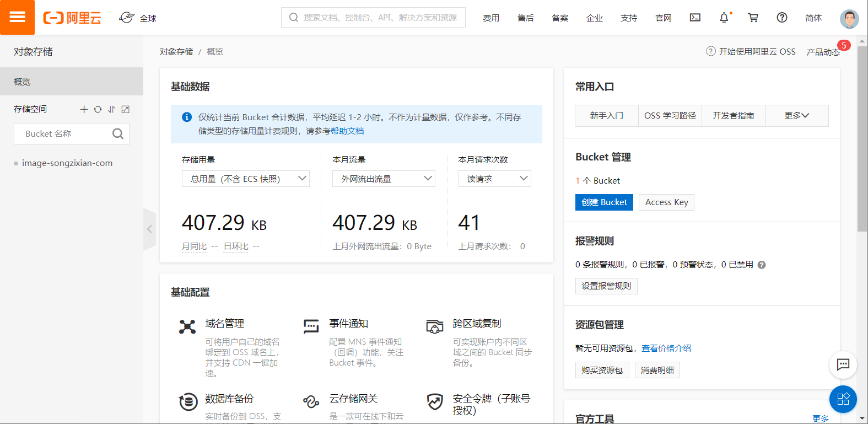The height and width of the screenshot is (424, 868).
Task: Click the event notification icon
Action: point(311,326)
